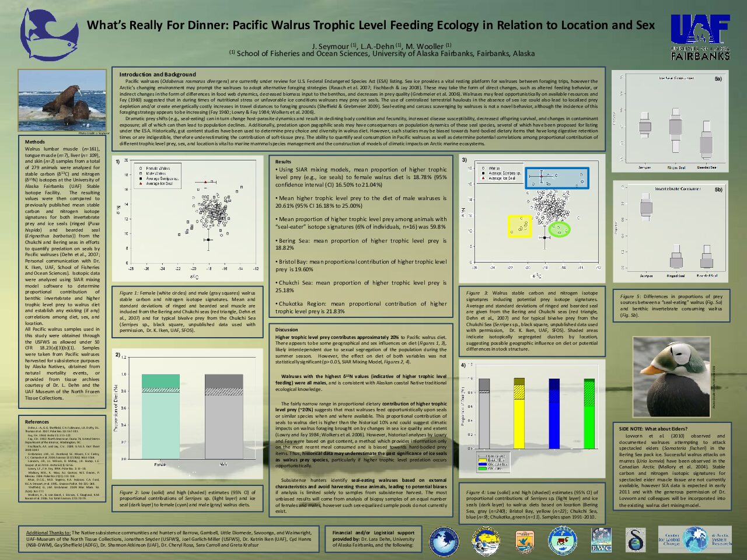Click the Results section heading
This screenshot has height=560, width=747.
click(x=283, y=162)
